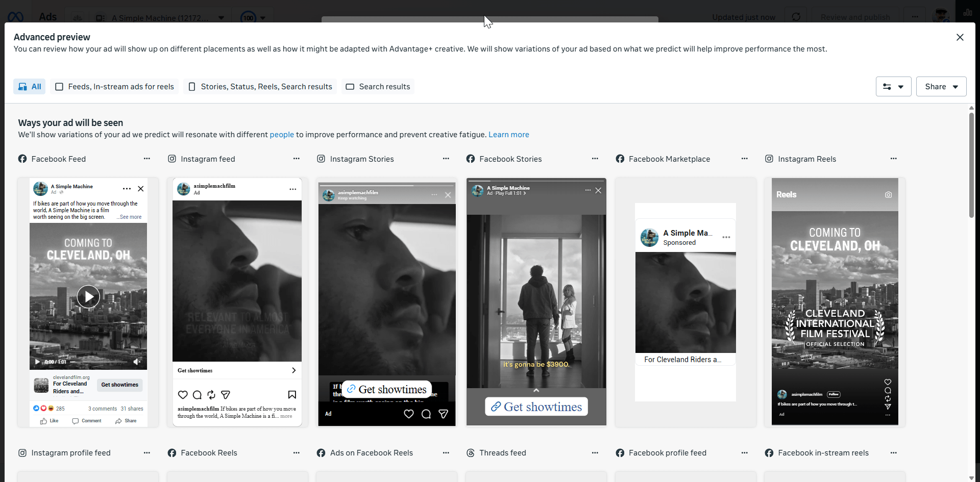Unmute the Facebook Feed video
This screenshot has height=482, width=980.
tap(137, 362)
